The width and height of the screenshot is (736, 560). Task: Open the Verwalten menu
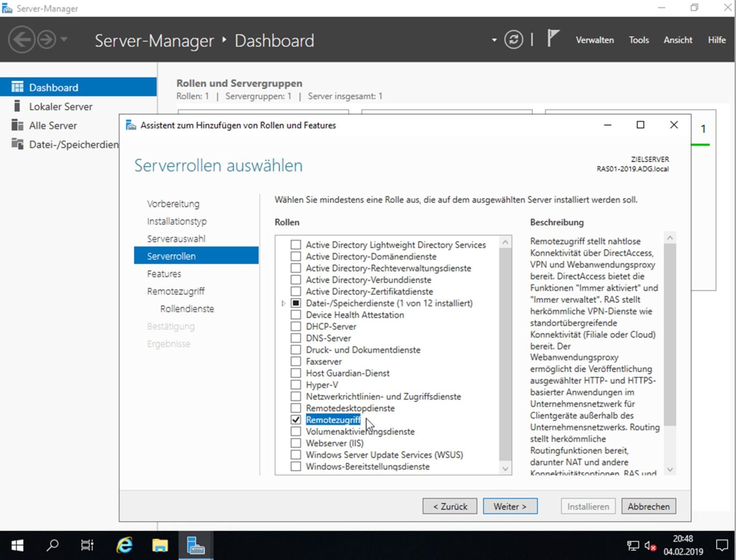tap(595, 40)
